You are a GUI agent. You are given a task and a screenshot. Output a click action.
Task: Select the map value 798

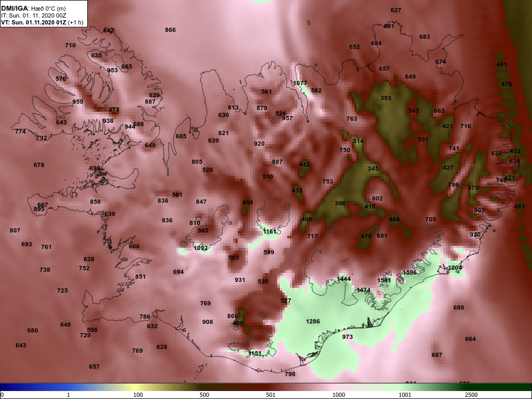point(290,374)
